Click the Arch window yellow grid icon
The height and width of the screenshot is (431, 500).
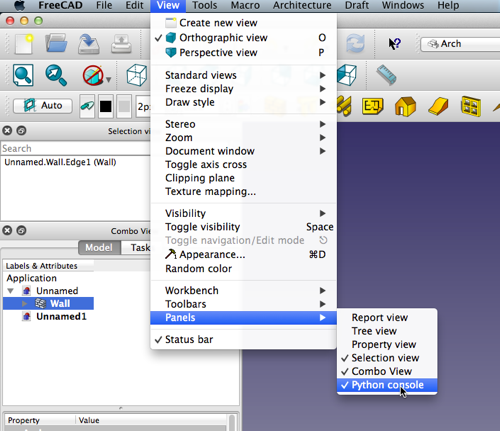pos(471,107)
